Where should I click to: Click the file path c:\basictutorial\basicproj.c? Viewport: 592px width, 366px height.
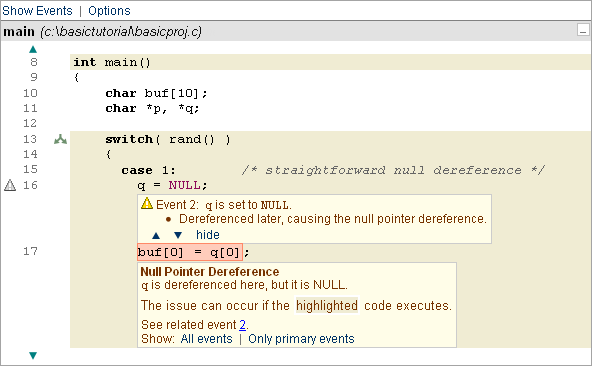click(x=121, y=32)
